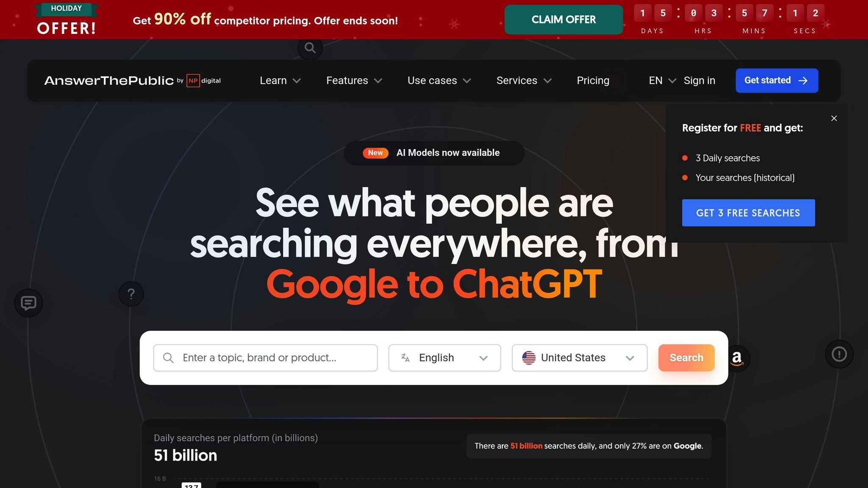
Task: Focus the topic, brand or product field
Action: (x=265, y=358)
